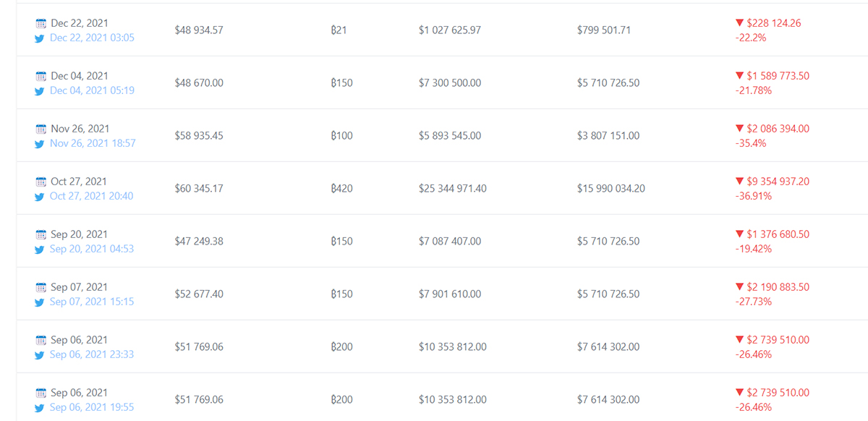Select the ₿420 bitcoin amount cell
Viewport: 868px width, 421px height.
341,189
